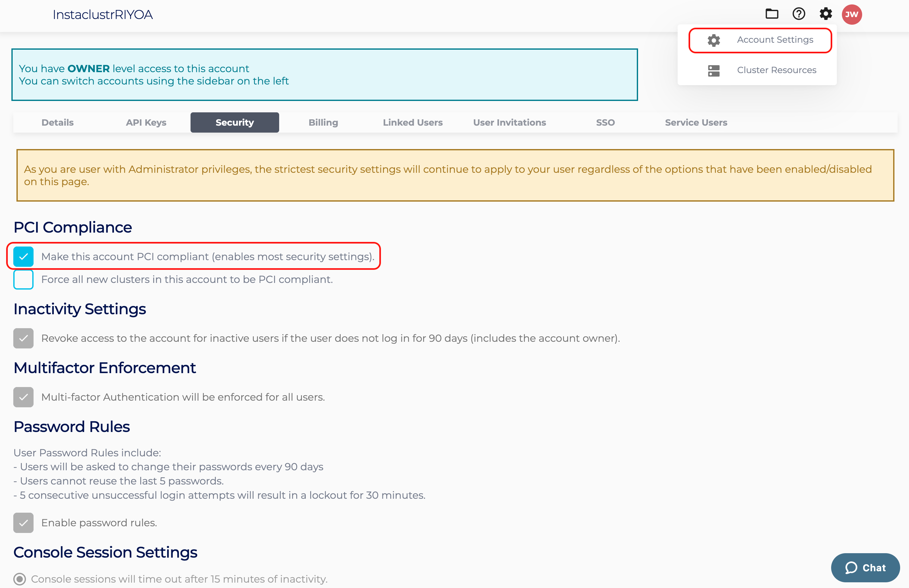Open the Service Users tab
Image resolution: width=909 pixels, height=588 pixels.
pyautogui.click(x=696, y=122)
